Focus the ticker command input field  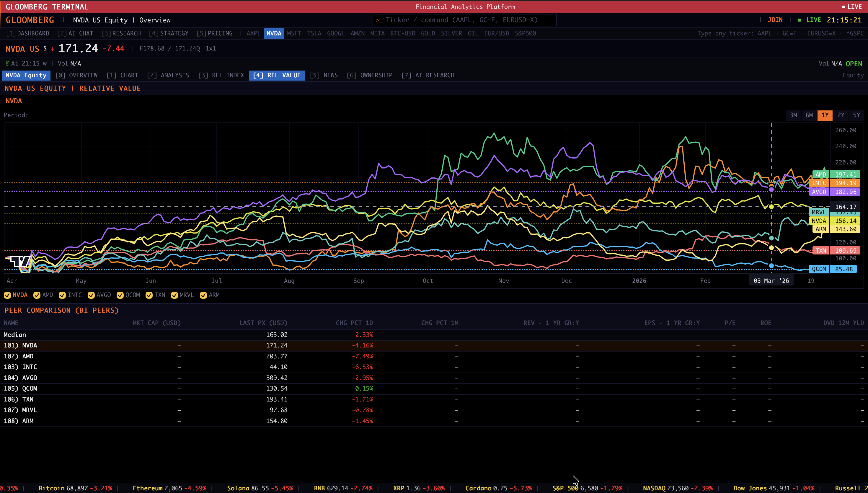point(464,20)
